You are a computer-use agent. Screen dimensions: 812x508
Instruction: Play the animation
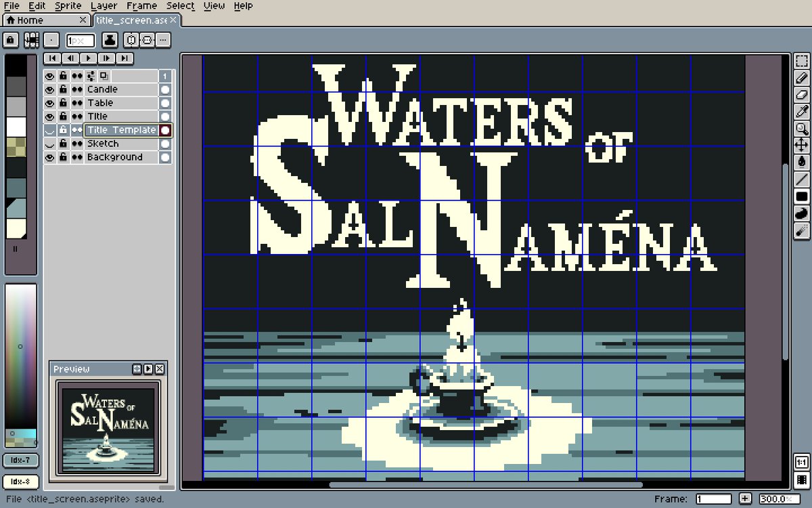(89, 58)
